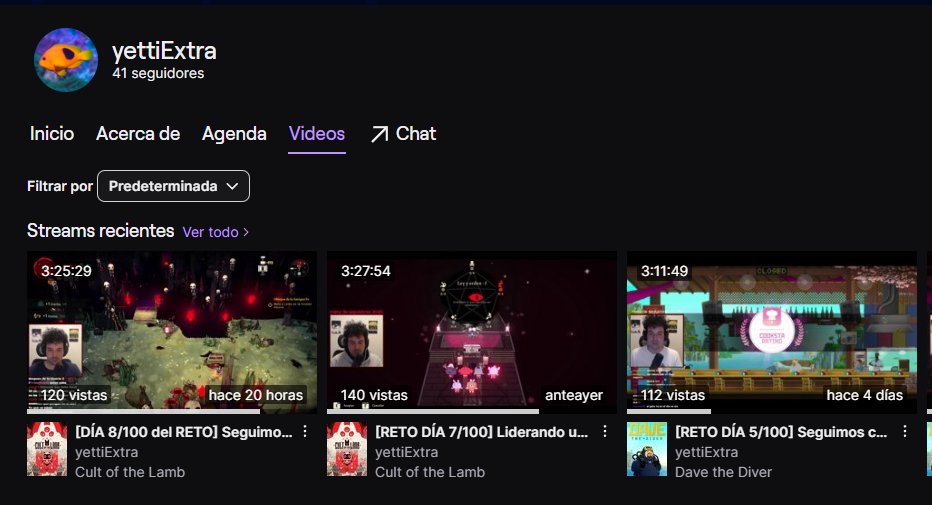
Task: Click the yettiExtra channel name heading
Action: pos(164,51)
